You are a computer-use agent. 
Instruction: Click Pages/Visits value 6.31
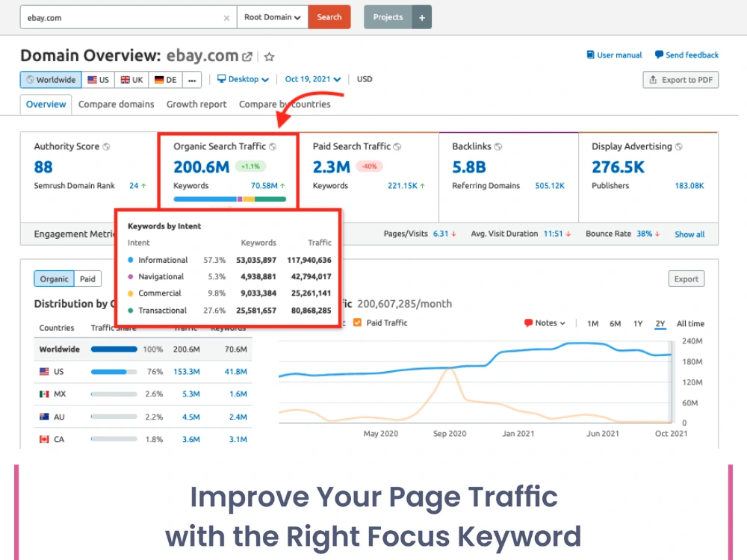[x=441, y=234]
